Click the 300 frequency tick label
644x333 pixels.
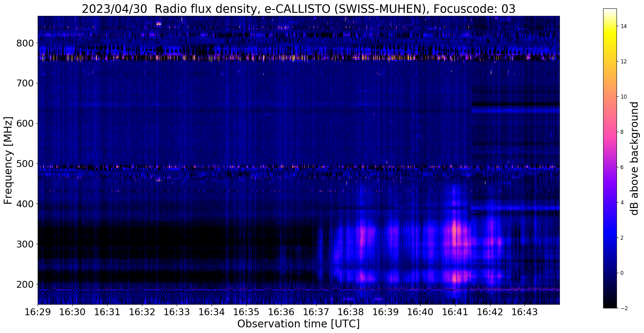point(25,244)
